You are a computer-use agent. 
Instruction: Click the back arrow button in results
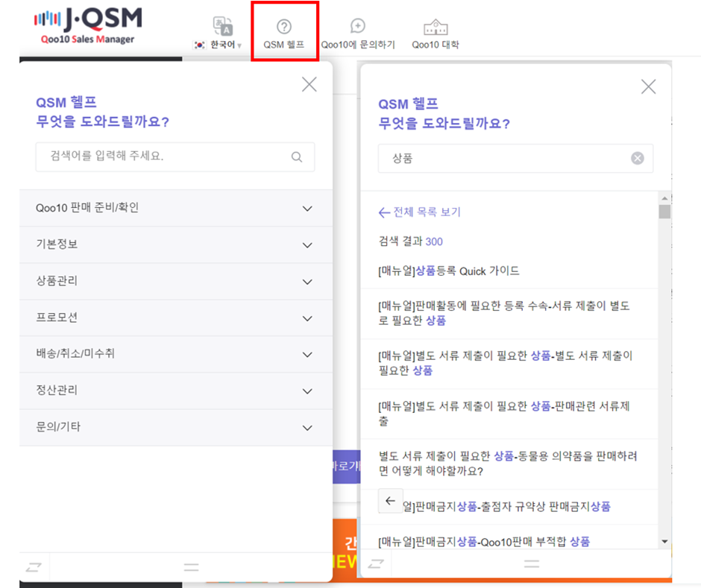point(390,500)
